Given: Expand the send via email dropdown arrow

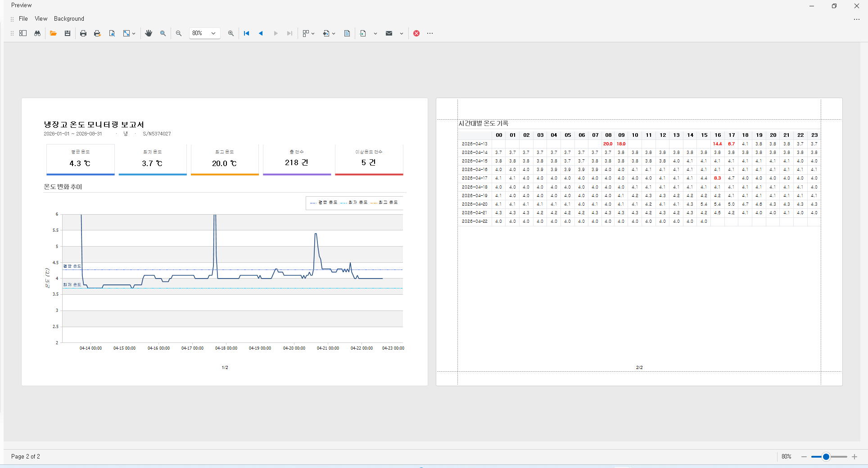Looking at the screenshot, I should coord(401,33).
